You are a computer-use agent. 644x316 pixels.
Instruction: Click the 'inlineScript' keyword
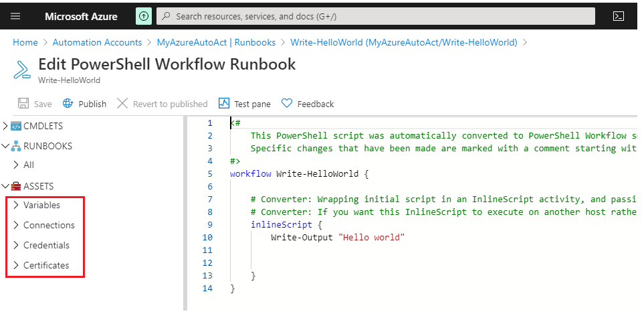[x=282, y=225]
